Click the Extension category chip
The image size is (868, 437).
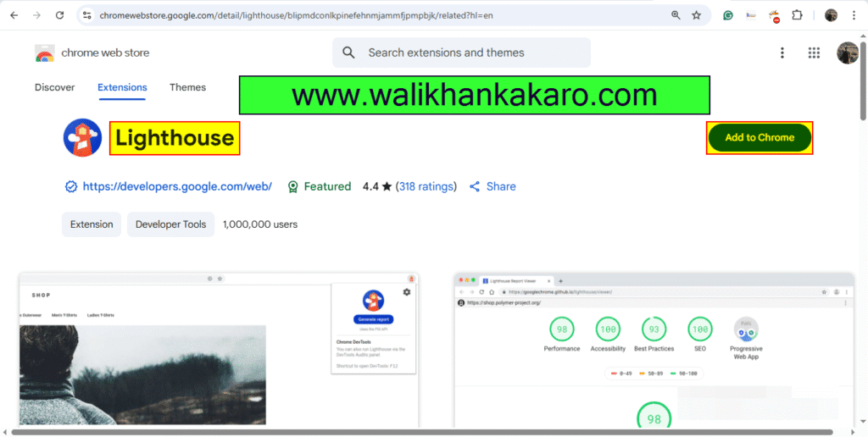coord(92,224)
